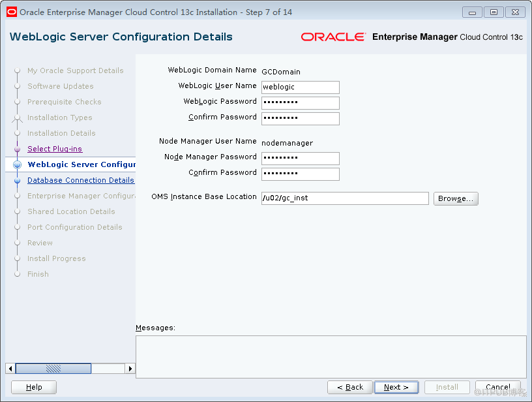Click the WebLogic Domain Name label

[x=212, y=70]
